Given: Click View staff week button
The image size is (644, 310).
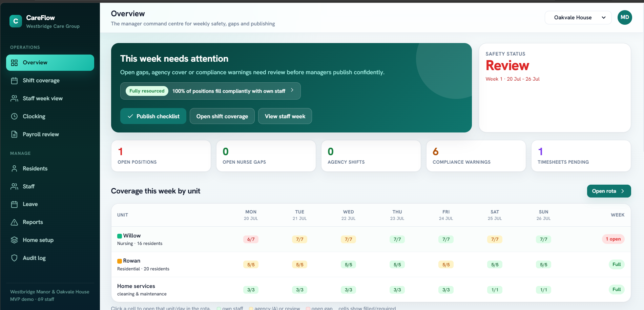Looking at the screenshot, I should [x=285, y=116].
